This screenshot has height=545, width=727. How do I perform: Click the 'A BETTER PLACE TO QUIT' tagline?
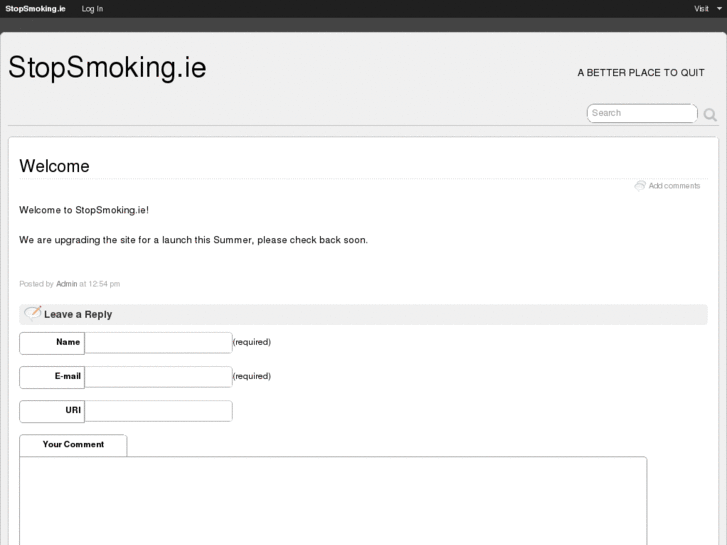click(641, 73)
